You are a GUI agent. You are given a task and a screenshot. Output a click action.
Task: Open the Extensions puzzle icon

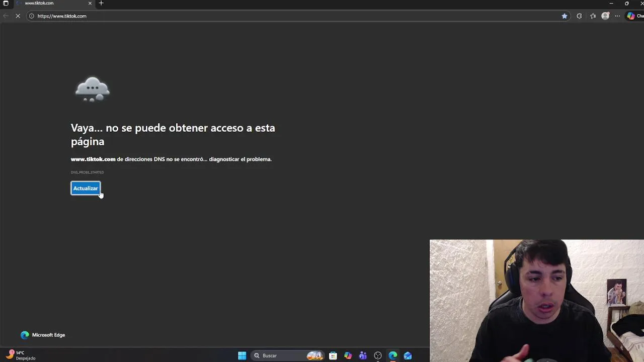(579, 16)
